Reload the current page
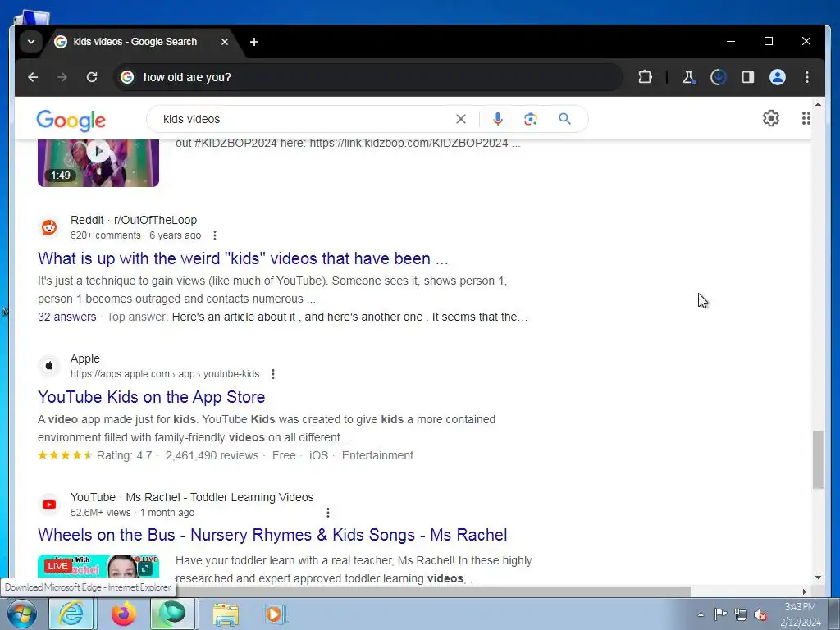The width and height of the screenshot is (840, 630). pyautogui.click(x=92, y=77)
